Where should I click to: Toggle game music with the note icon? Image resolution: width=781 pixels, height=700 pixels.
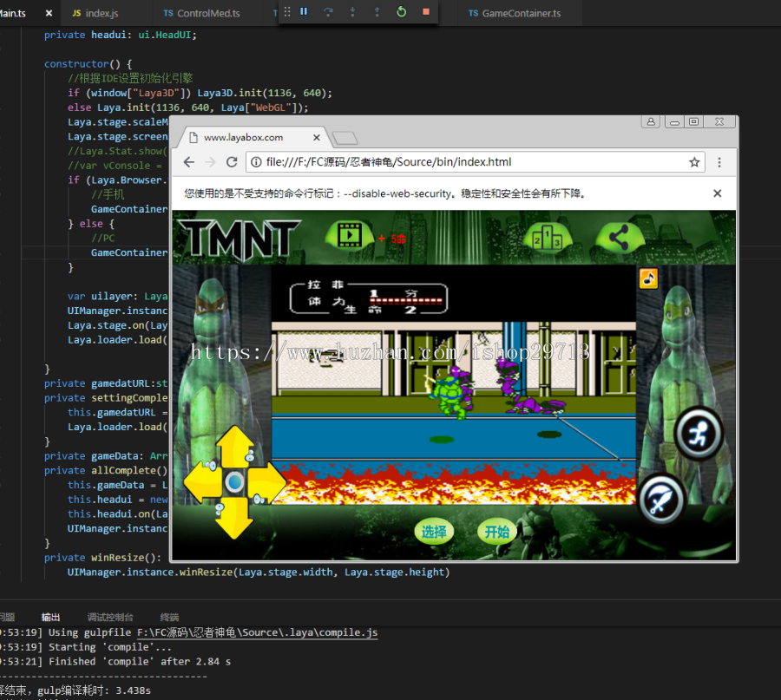tap(648, 278)
